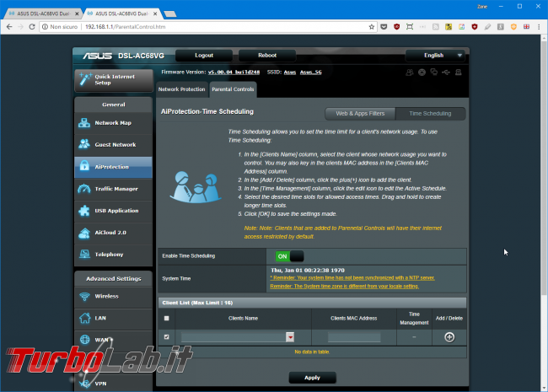Click the USB status icon in header

click(x=446, y=72)
